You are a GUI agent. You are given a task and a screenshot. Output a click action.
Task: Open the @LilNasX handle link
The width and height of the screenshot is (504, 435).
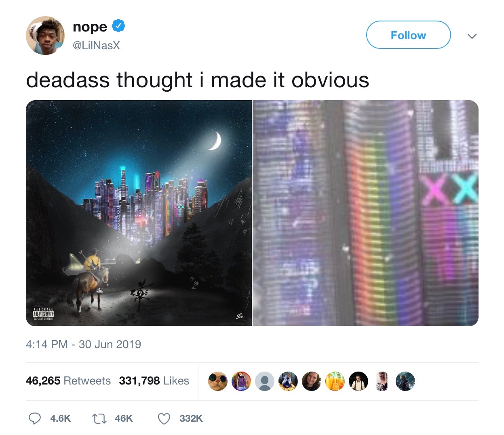point(96,45)
